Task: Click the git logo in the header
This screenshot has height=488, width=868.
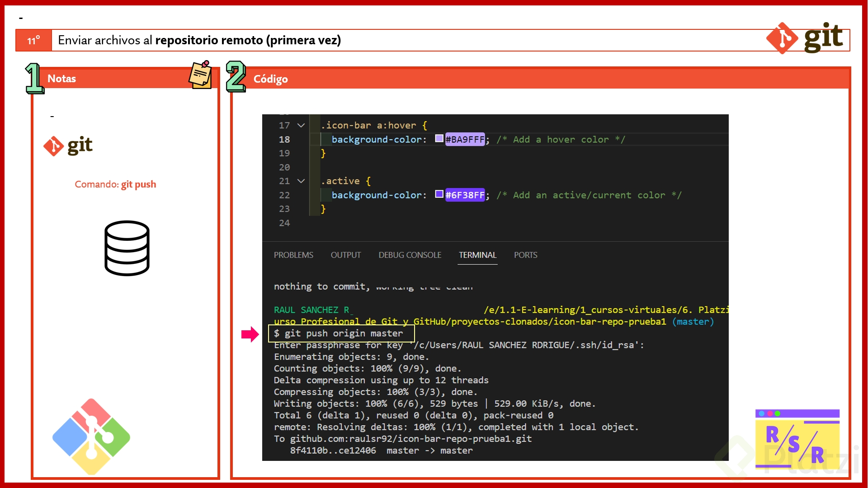Action: (x=805, y=38)
